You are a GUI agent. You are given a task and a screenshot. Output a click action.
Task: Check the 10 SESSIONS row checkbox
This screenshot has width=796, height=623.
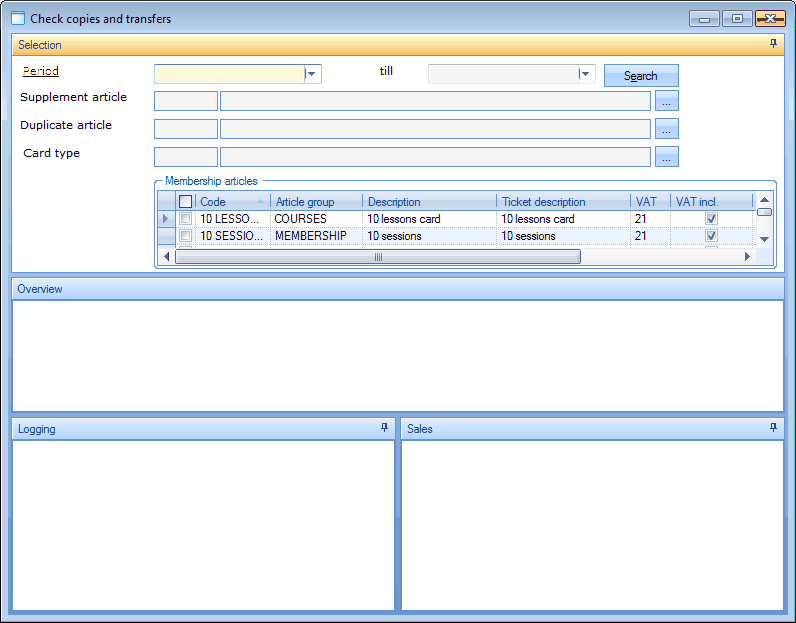(x=185, y=236)
